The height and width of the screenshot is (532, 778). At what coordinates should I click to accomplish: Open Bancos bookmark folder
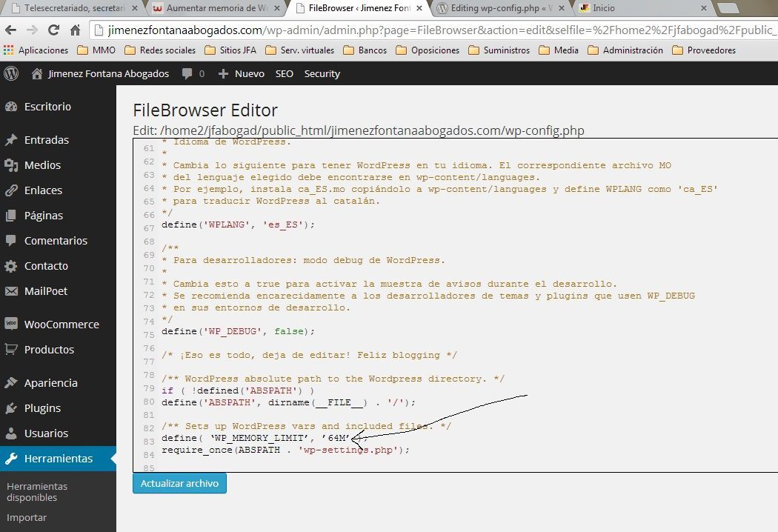365,50
